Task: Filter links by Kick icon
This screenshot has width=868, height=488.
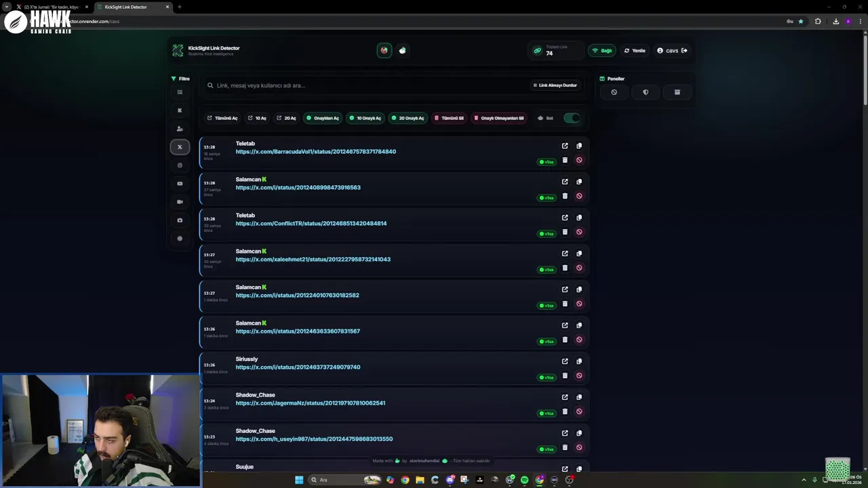Action: [x=180, y=110]
